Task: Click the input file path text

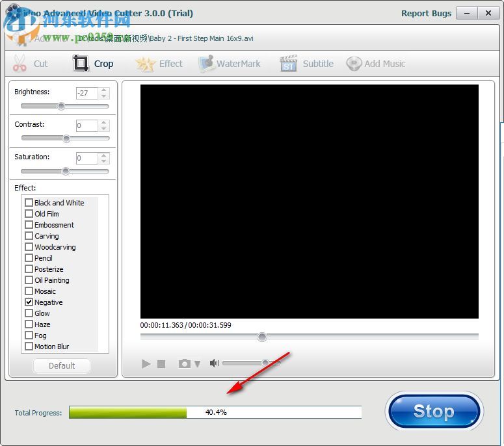Action: point(166,38)
